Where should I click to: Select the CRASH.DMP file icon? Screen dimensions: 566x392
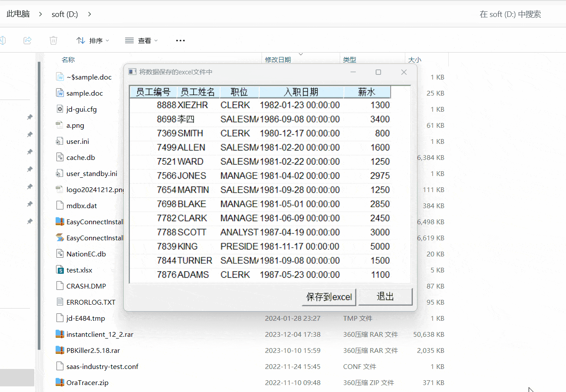[x=60, y=286]
